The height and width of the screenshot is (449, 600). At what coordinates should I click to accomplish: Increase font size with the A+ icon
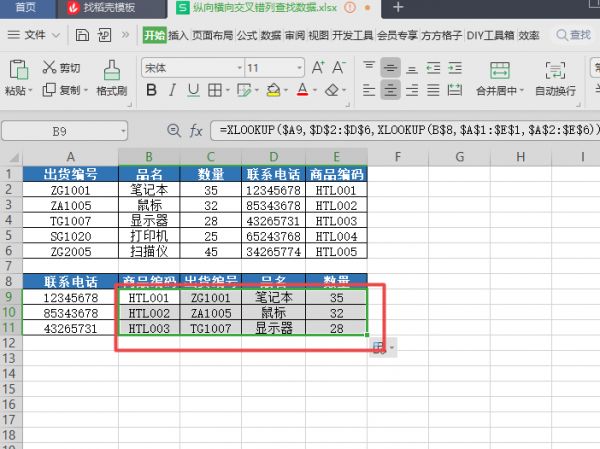318,68
